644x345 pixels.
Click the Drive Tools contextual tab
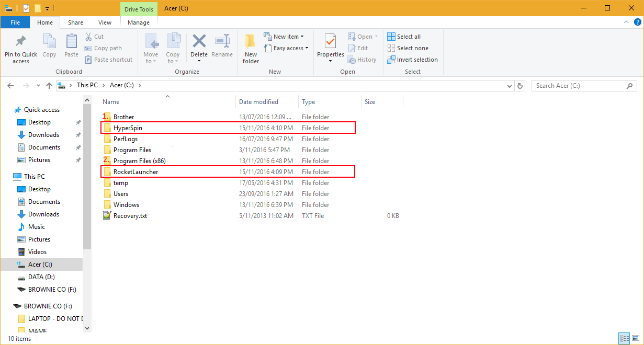[139, 9]
